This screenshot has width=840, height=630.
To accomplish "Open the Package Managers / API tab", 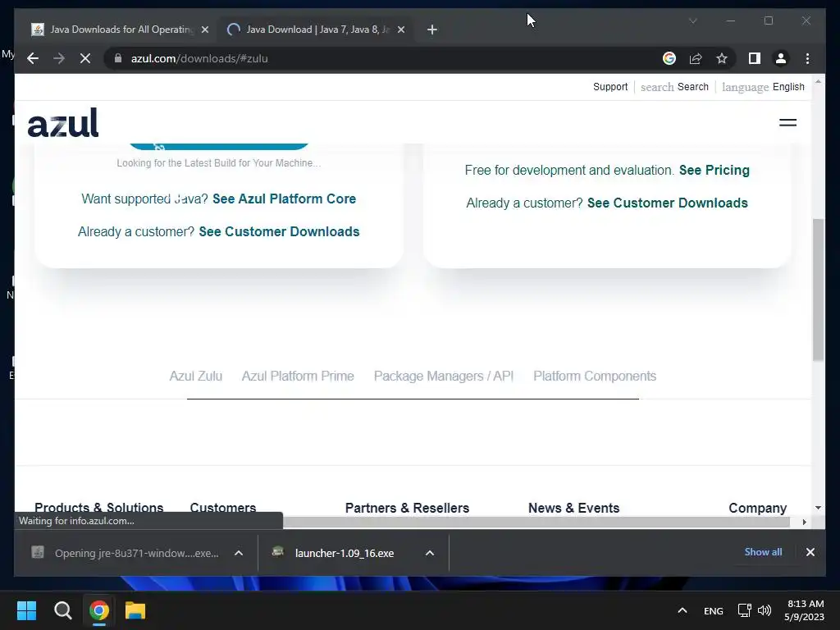I will (x=444, y=376).
